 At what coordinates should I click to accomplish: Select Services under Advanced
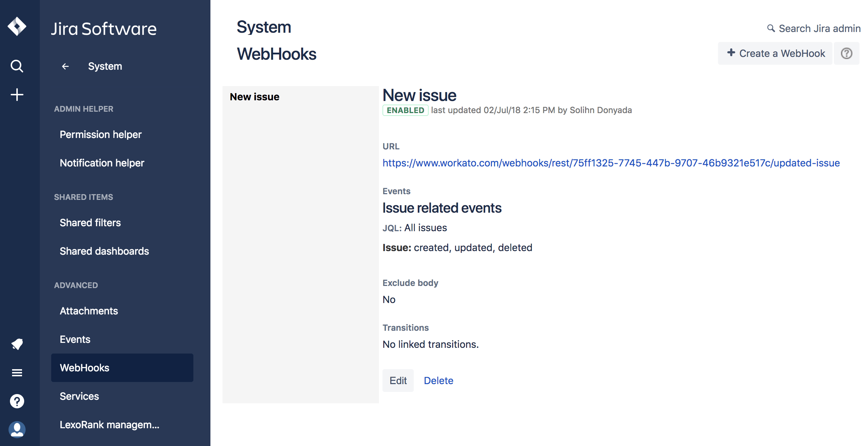point(79,396)
